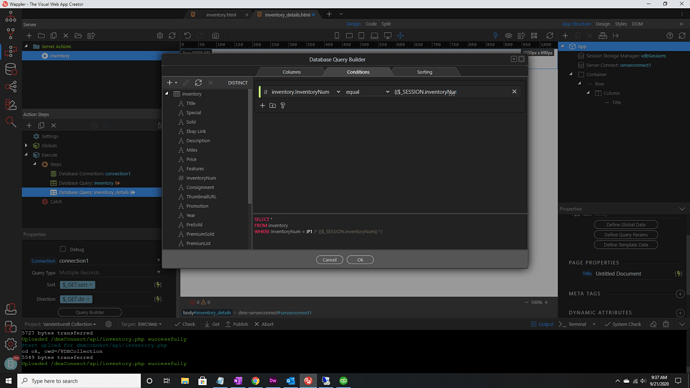Switch to Code view

point(371,24)
